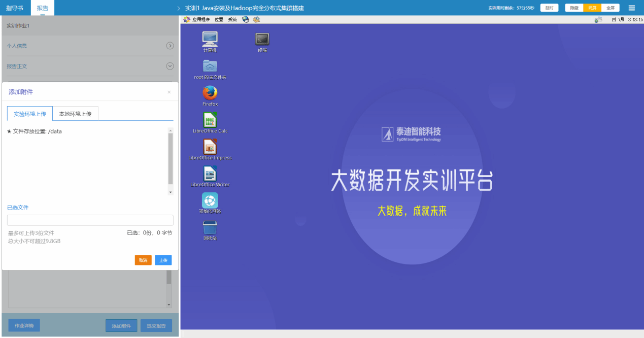
Task: Click the file list scrollbar thumb
Action: (171, 159)
